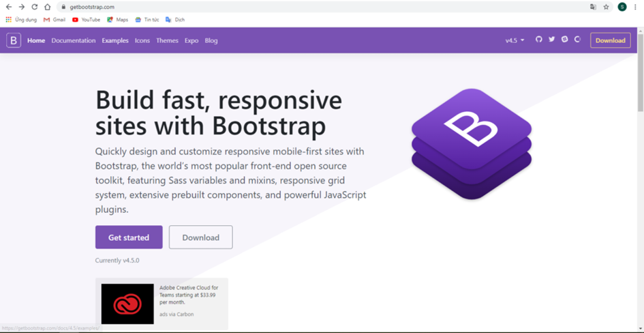Click the Bootstrap B logo in navbar
Image resolution: width=644 pixels, height=333 pixels.
point(14,40)
